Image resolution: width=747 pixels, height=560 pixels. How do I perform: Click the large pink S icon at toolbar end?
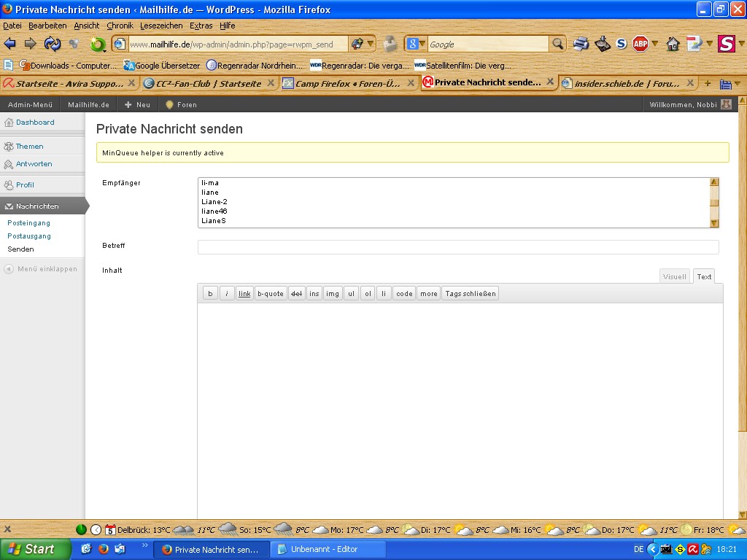tap(727, 44)
